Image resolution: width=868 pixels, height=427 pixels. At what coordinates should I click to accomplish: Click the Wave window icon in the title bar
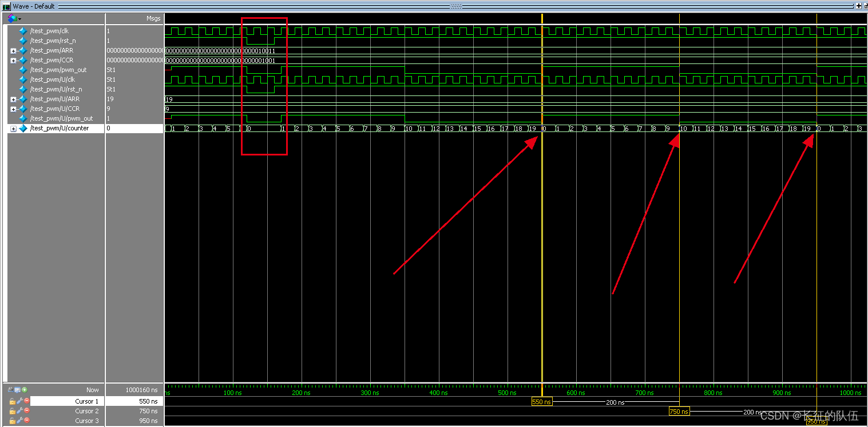coord(5,6)
